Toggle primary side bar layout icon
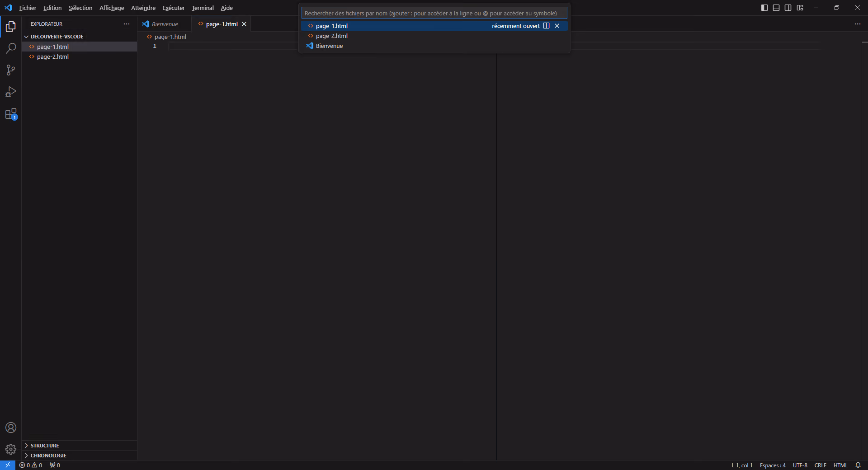Viewport: 868px width, 470px height. [764, 8]
